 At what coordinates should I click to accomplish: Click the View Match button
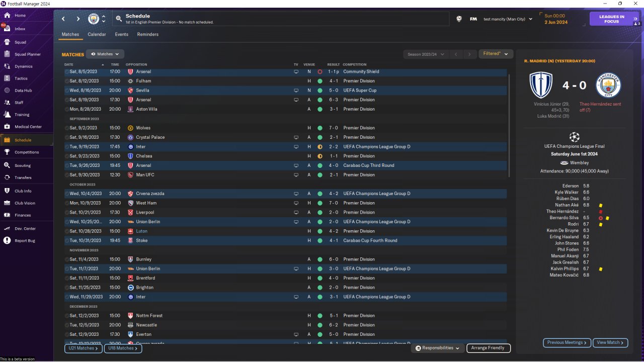(611, 342)
